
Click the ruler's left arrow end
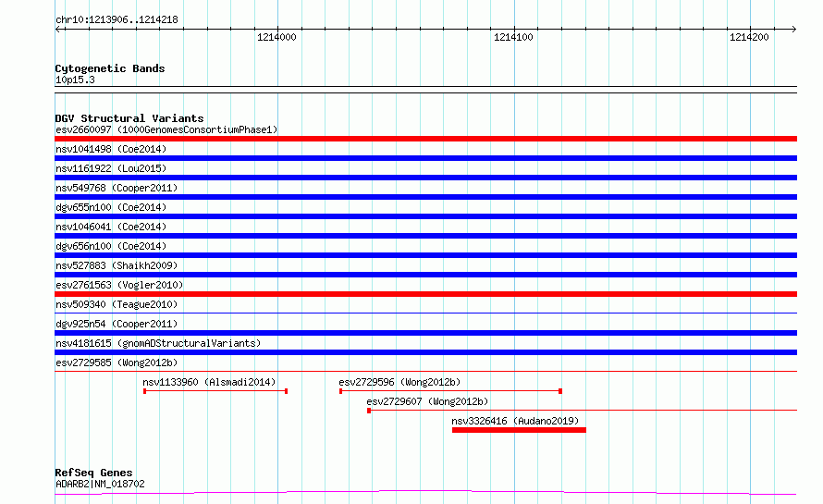tap(57, 29)
